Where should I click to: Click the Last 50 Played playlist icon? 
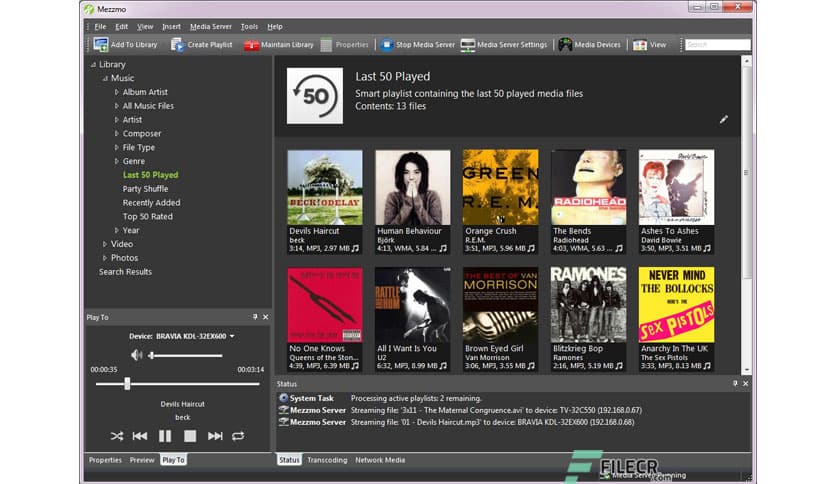(315, 96)
